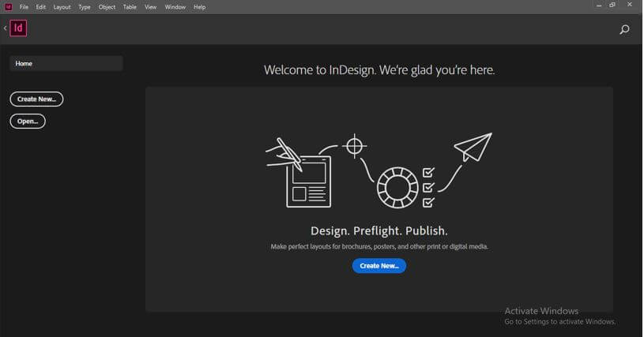Minimize the InDesign window

click(599, 6)
